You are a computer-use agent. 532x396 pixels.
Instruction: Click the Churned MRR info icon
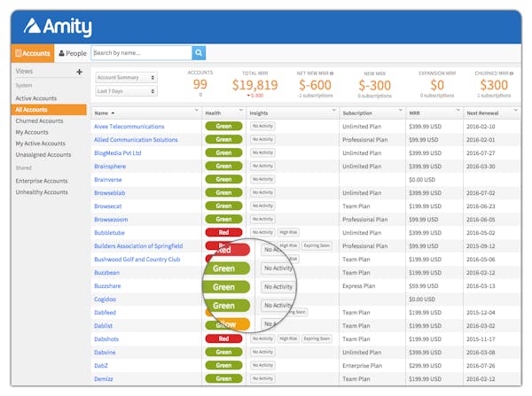point(512,74)
